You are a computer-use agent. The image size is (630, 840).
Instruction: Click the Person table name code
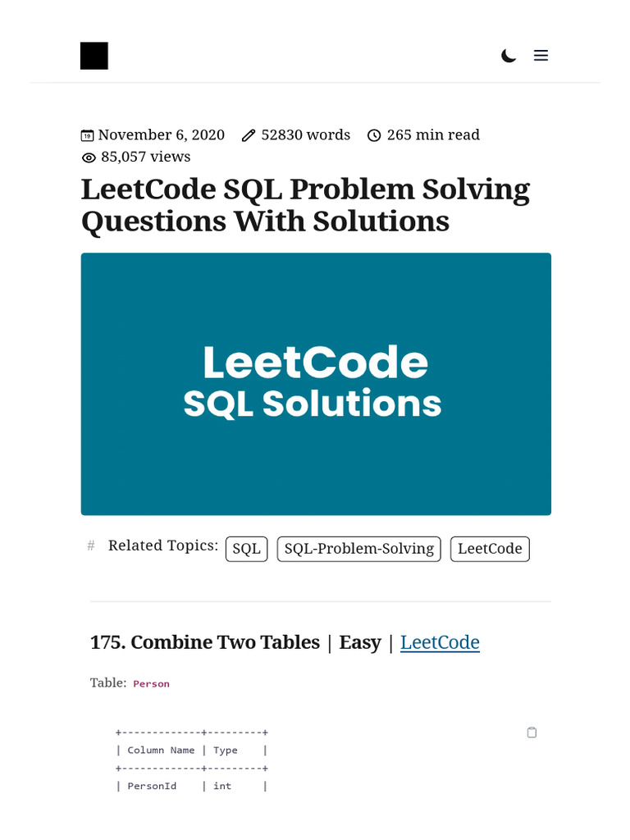pos(151,683)
